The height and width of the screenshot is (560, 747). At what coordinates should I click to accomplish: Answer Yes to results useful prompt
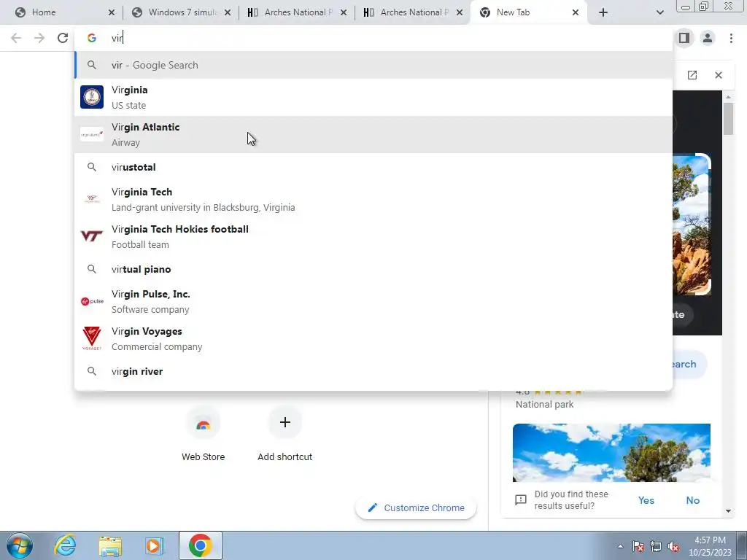coord(646,500)
